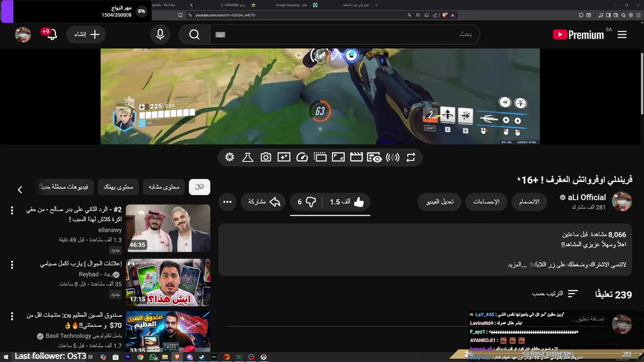The image size is (644, 362).
Task: Open the ايش هذا thumbnail 17:15
Action: tap(168, 282)
